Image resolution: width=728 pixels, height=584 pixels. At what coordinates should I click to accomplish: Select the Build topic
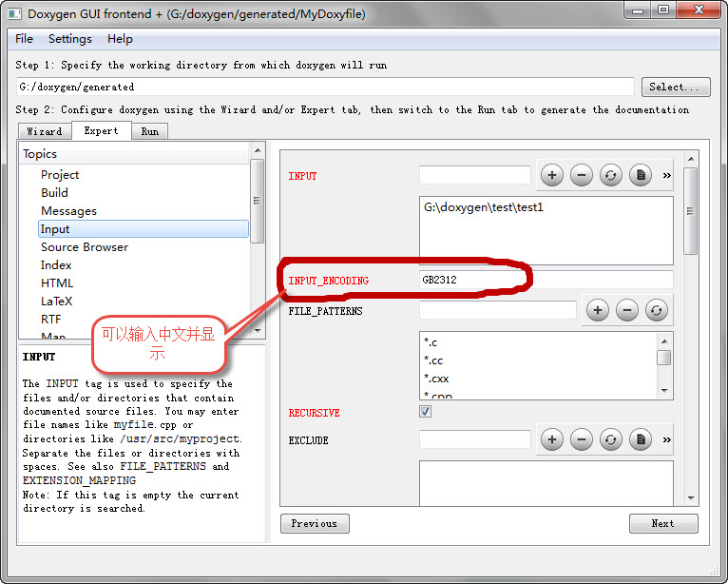[54, 193]
